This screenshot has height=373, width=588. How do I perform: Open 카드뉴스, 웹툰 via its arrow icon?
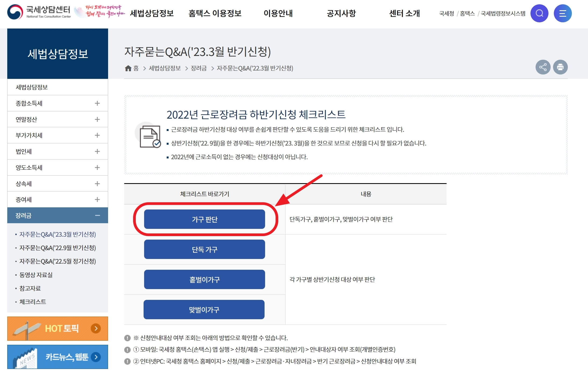(95, 356)
